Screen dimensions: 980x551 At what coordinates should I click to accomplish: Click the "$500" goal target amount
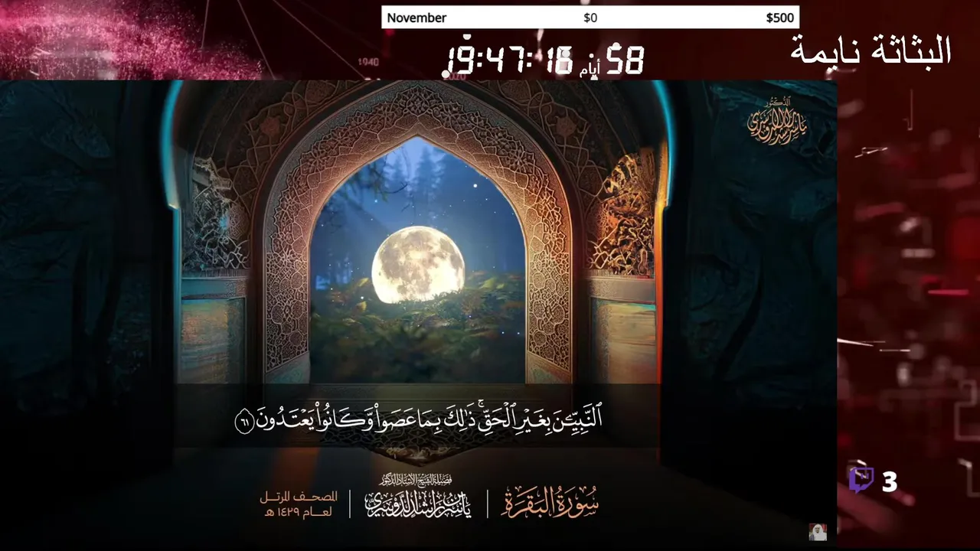[x=779, y=18]
